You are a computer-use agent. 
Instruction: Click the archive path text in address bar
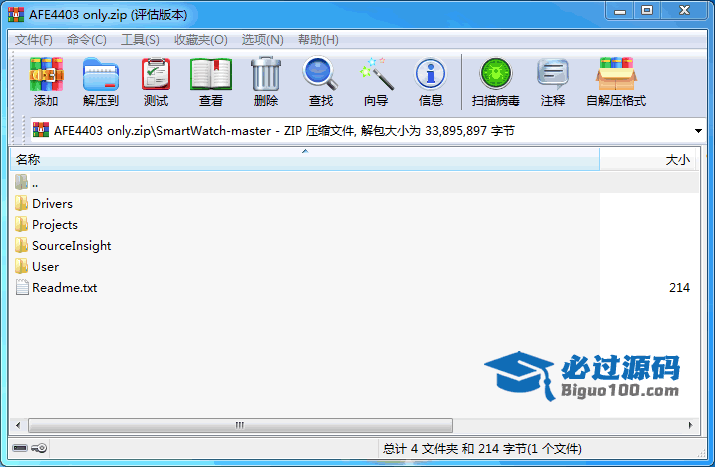tap(284, 131)
